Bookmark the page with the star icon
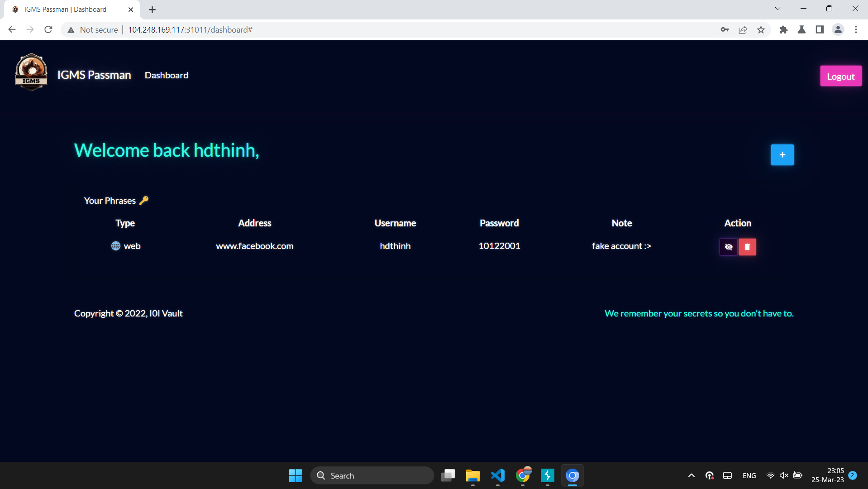The image size is (868, 489). tap(761, 29)
